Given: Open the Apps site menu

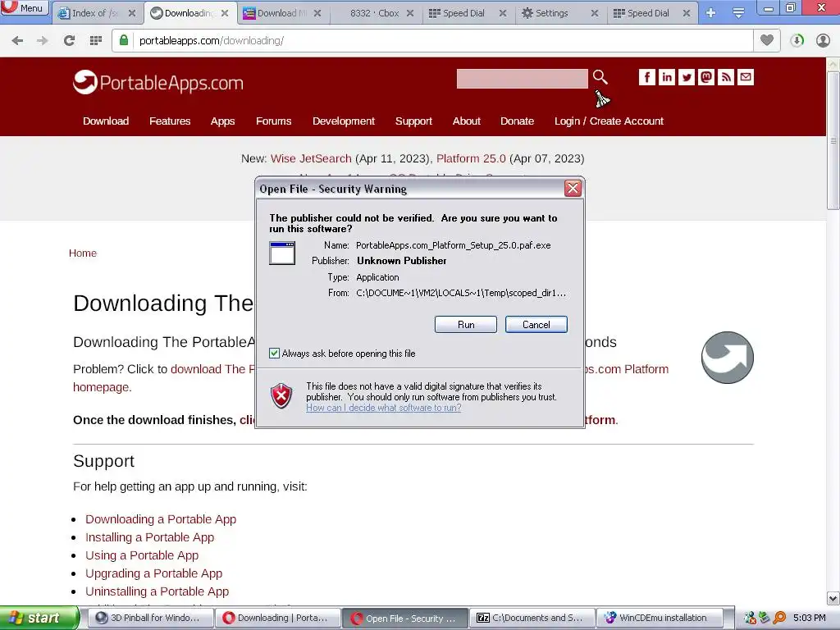Looking at the screenshot, I should tap(222, 121).
